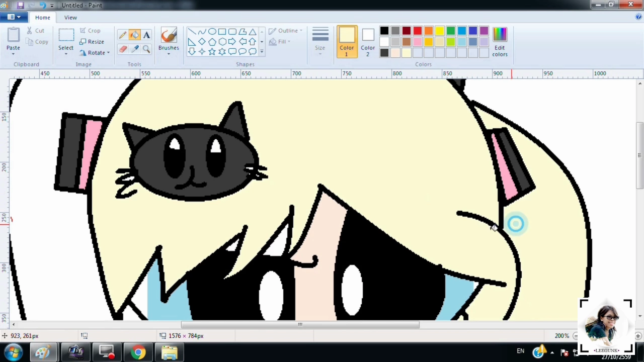Switch to the Home tab
This screenshot has width=644, height=362.
[x=42, y=17]
